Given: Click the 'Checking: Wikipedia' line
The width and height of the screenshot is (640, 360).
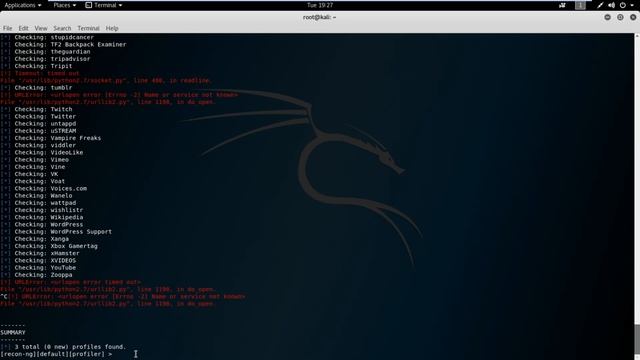Looking at the screenshot, I should 42,218.
